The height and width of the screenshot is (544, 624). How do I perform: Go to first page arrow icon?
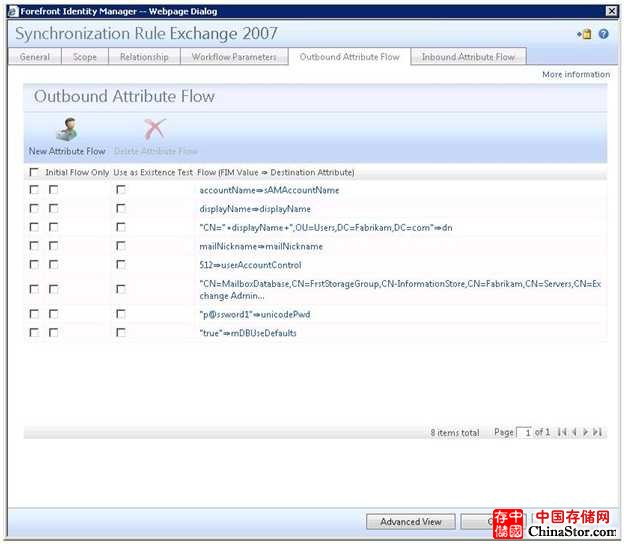click(x=562, y=432)
